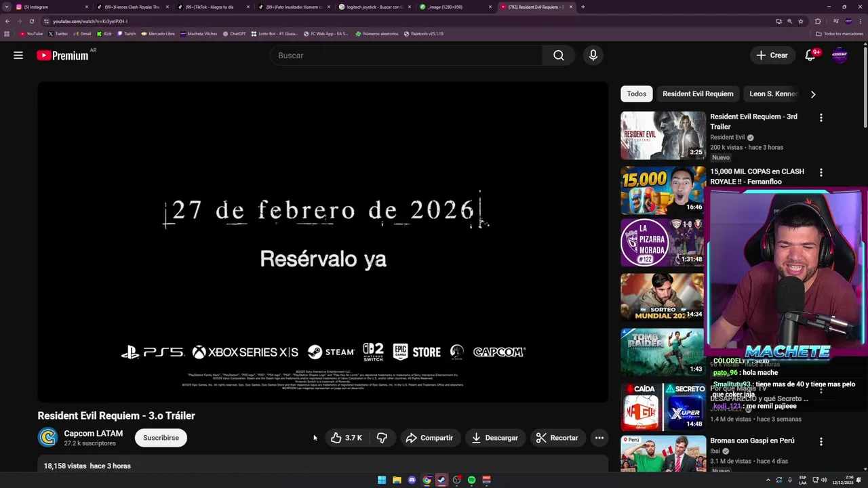The image size is (868, 488).
Task: Click the Descargar download button
Action: (495, 438)
